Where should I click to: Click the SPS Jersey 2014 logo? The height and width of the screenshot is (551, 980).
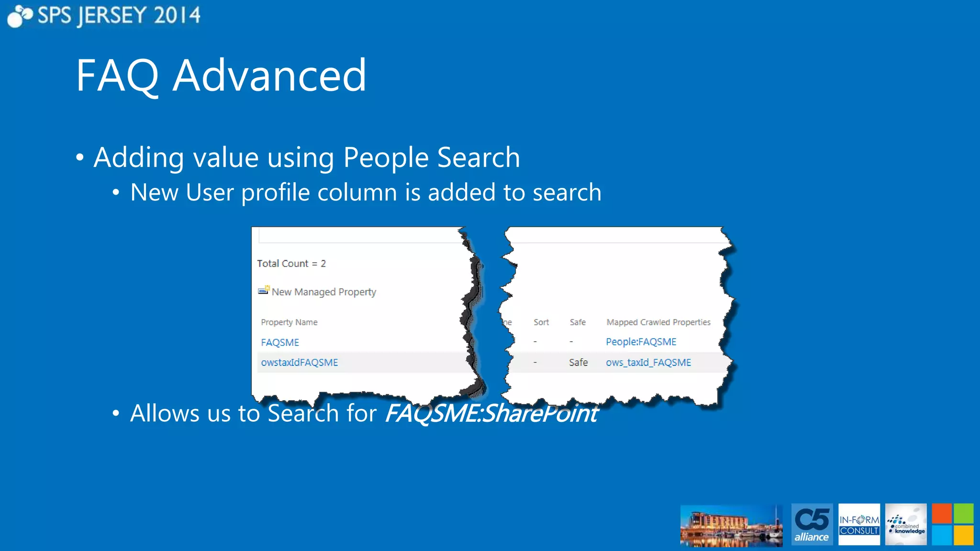(x=104, y=16)
